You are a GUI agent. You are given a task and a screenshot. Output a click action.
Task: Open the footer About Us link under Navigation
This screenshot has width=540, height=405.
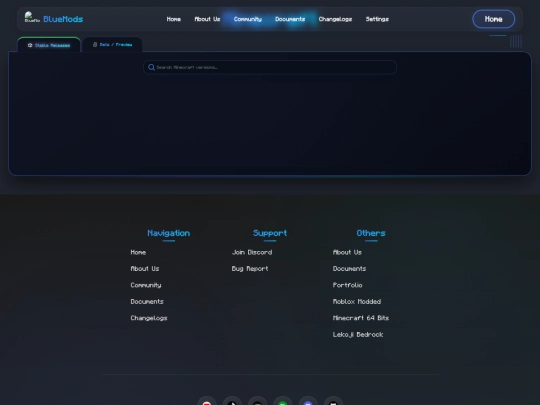145,269
